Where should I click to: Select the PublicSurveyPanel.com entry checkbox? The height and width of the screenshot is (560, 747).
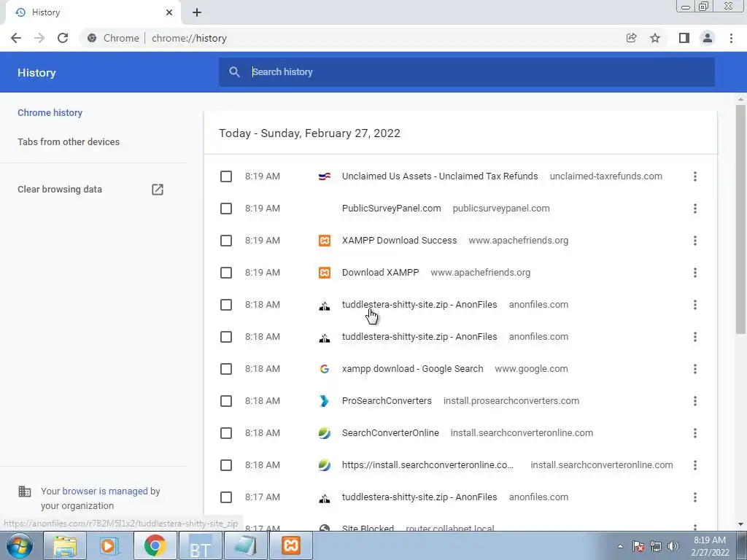click(x=226, y=209)
